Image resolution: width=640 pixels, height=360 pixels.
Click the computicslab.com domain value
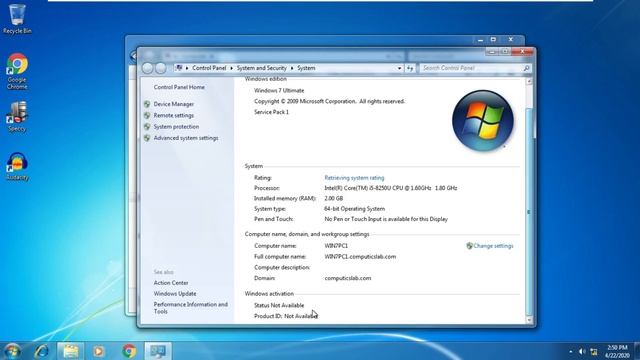point(348,278)
